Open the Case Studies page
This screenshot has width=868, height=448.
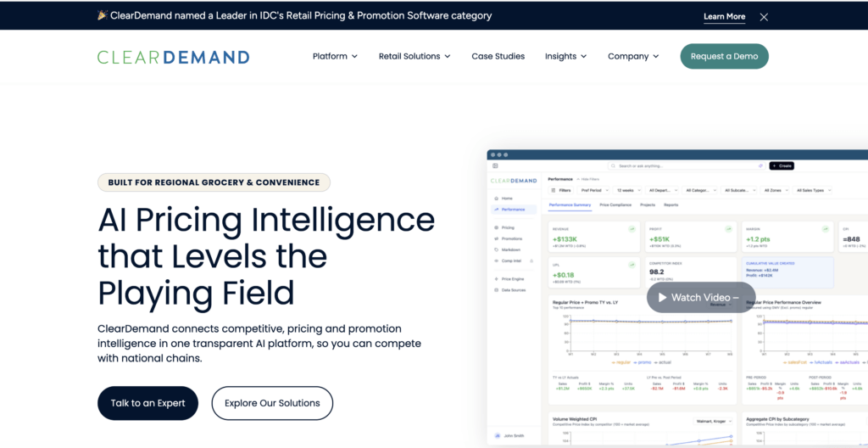(x=498, y=56)
